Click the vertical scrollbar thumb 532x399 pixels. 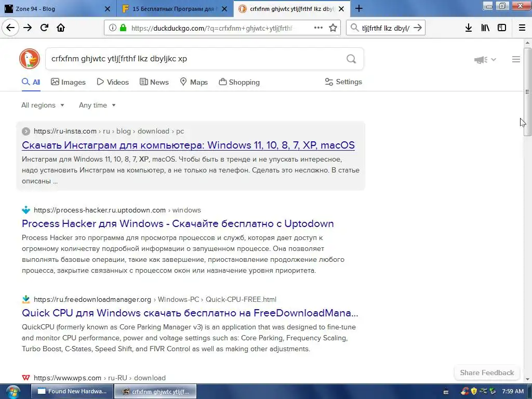[x=527, y=92]
